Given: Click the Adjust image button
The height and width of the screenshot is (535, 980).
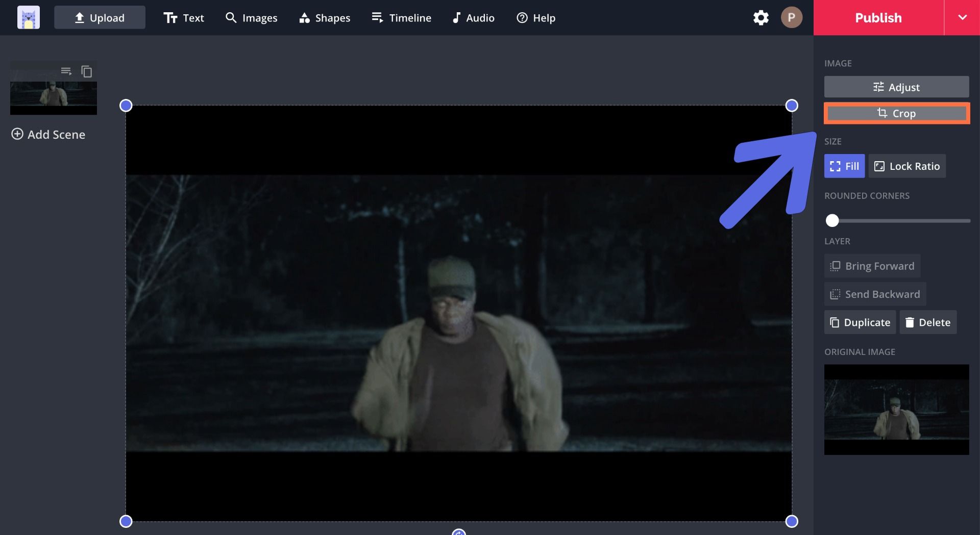Looking at the screenshot, I should (x=896, y=87).
